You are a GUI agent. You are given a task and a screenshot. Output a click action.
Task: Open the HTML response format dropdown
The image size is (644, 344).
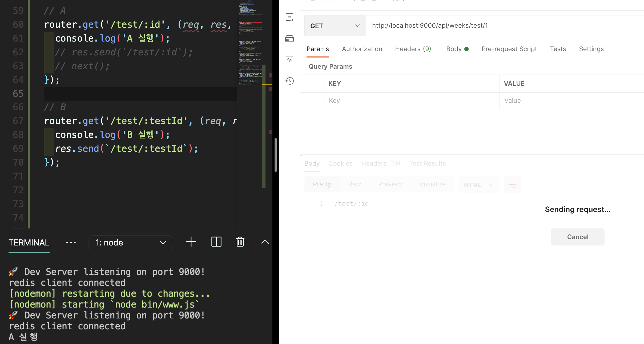tap(479, 185)
